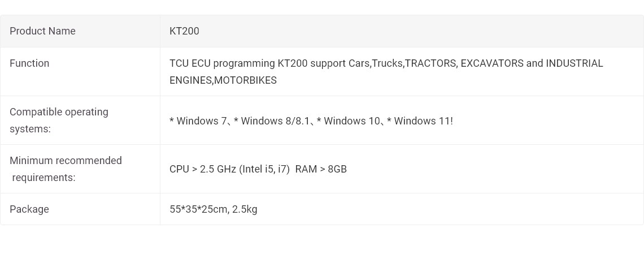Click the EXCAVATORS word in Function row
The image size is (644, 254).
tap(492, 63)
